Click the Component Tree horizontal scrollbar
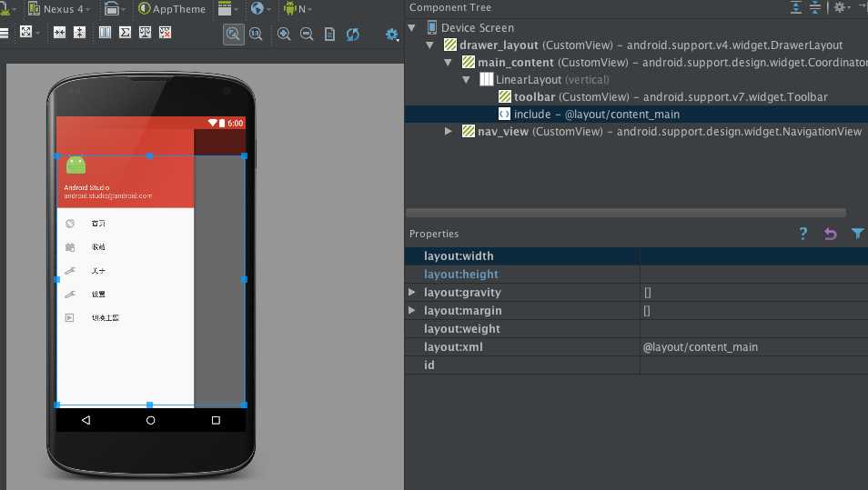Screen dimensions: 868x490 (x=626, y=213)
